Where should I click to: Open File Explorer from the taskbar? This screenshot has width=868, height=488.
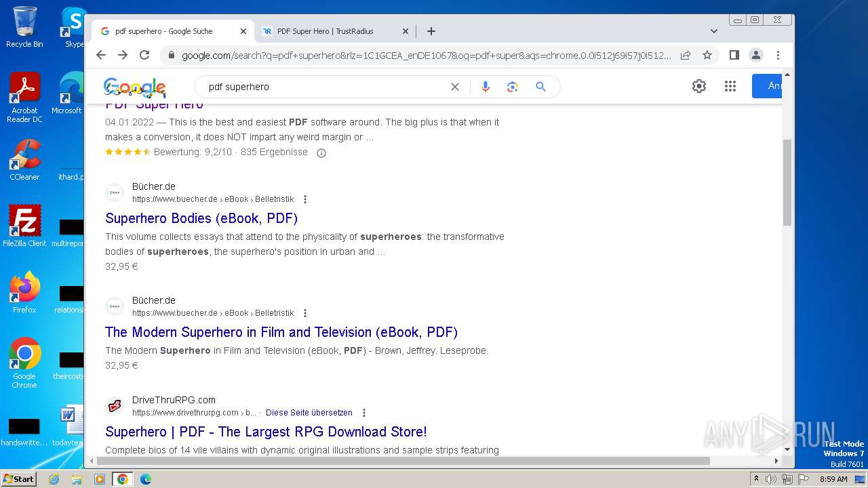(x=77, y=479)
